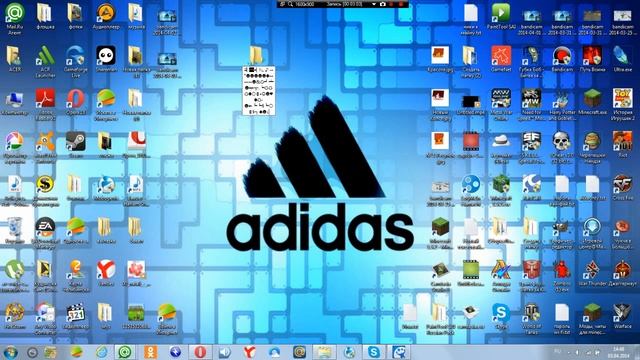Image resolution: width=640 pixels, height=360 pixels.
Task: Open the ACER folder on desktop
Action: coord(15,59)
